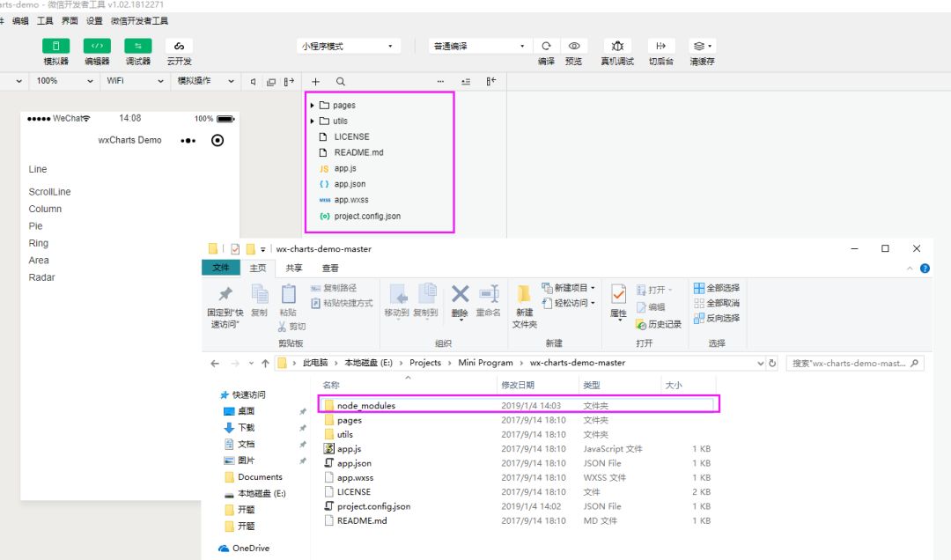This screenshot has width=951, height=560.
Task: Click 新建文件夹 new folder icon
Action: (x=524, y=294)
